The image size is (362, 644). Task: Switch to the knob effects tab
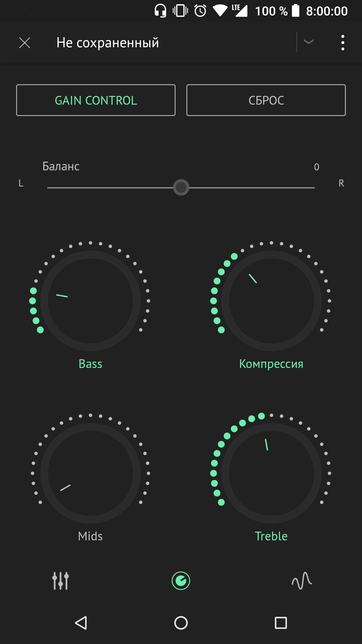pos(181,581)
